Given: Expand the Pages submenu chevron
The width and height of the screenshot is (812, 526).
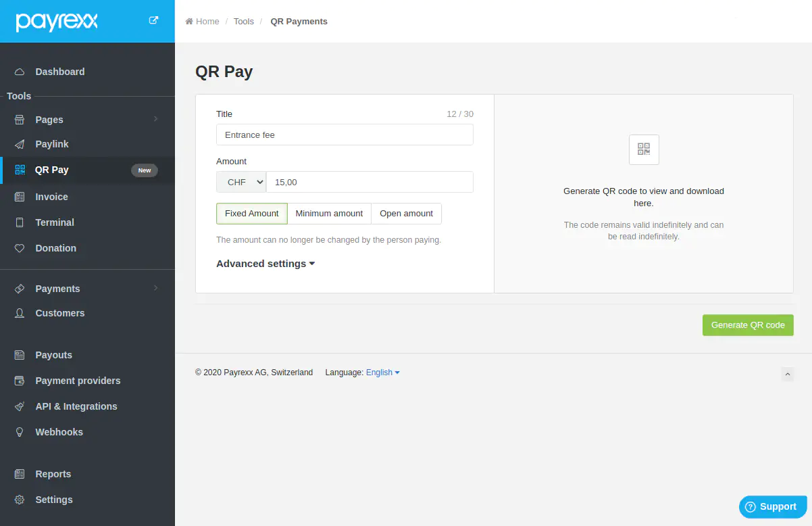Looking at the screenshot, I should click(156, 119).
